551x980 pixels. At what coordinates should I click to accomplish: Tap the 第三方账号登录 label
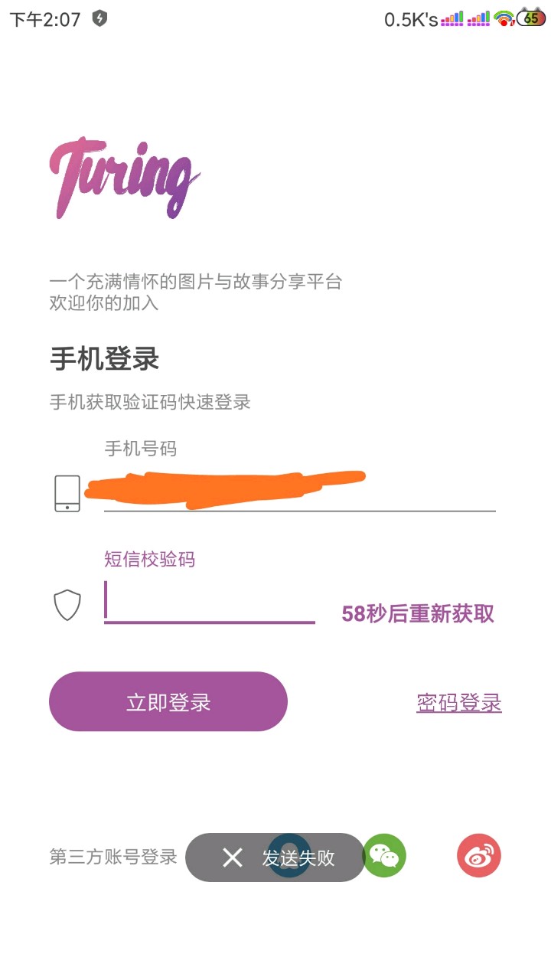[x=113, y=857]
